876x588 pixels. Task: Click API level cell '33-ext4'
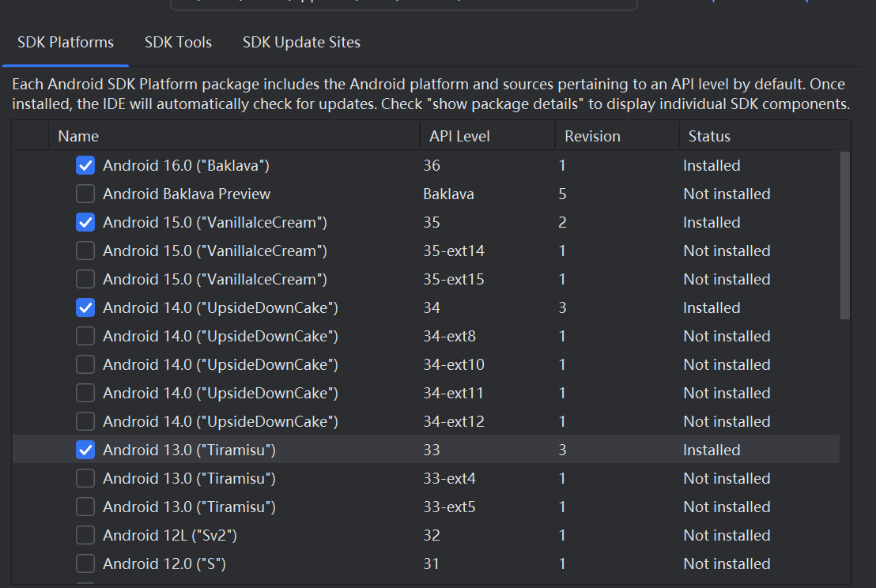tap(449, 479)
